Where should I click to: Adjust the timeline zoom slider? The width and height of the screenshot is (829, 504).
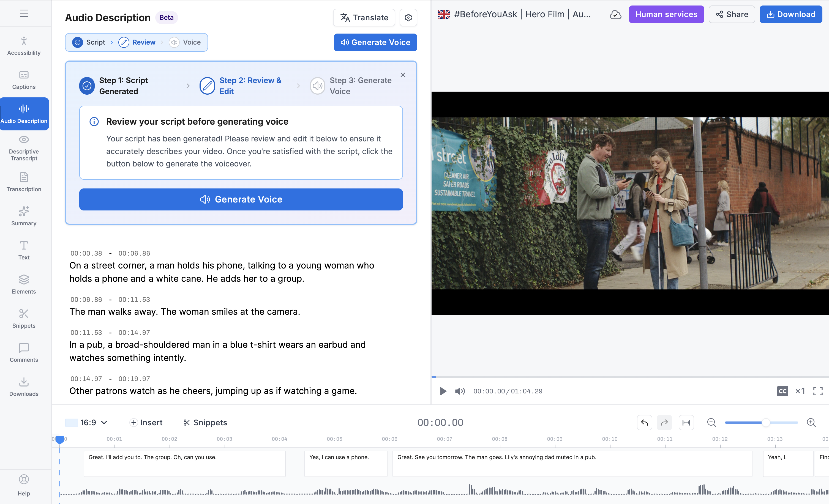765,422
